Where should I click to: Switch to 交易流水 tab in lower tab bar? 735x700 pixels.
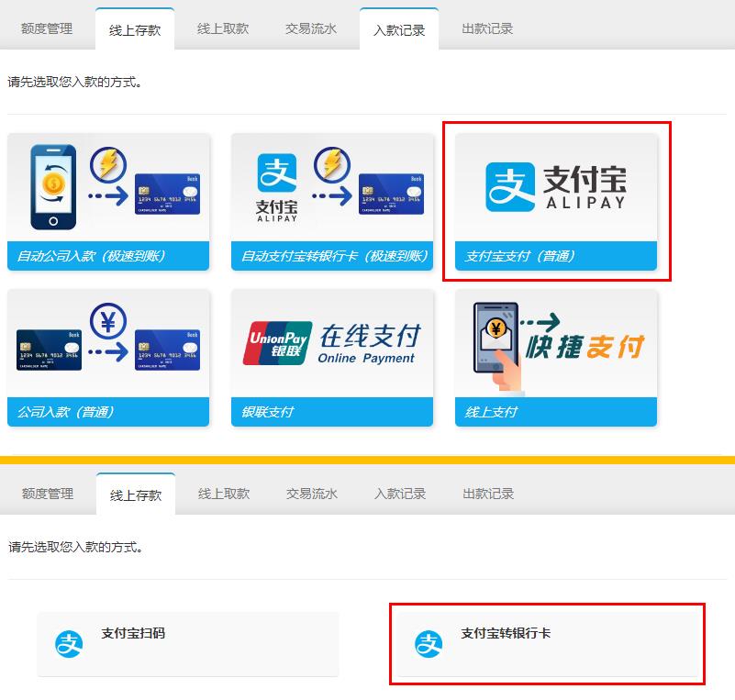pyautogui.click(x=312, y=494)
